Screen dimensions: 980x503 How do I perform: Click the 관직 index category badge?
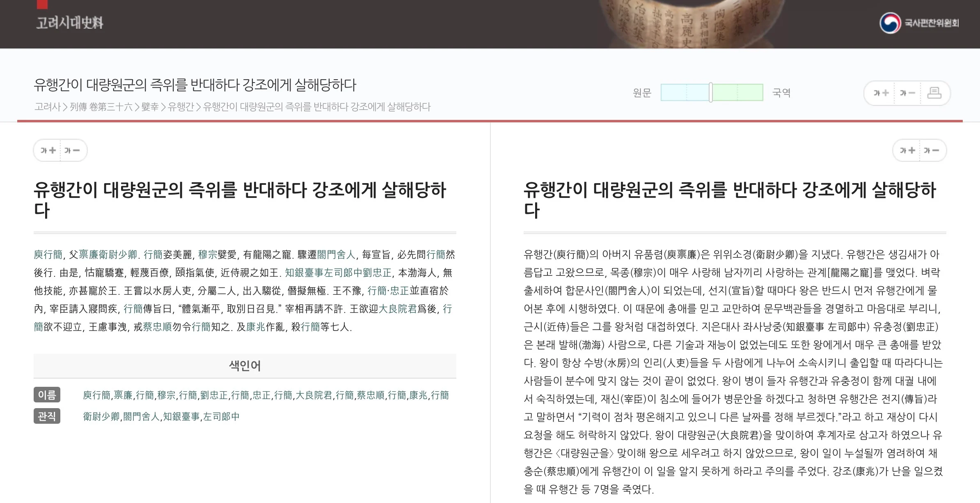point(47,416)
